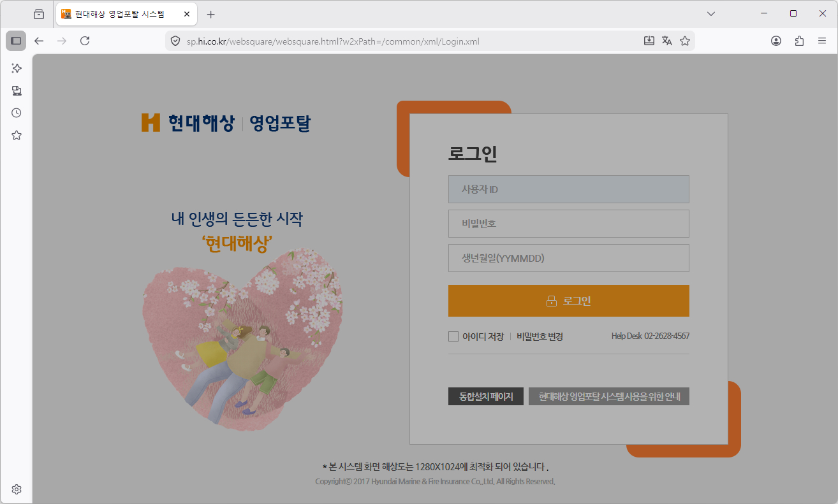
Task: Translate this page using translate icon
Action: click(x=667, y=41)
